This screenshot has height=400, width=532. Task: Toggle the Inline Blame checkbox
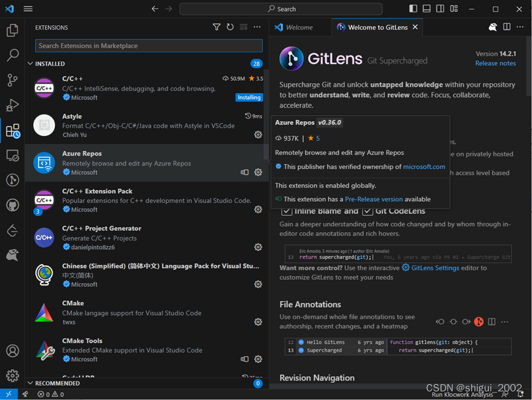point(287,211)
